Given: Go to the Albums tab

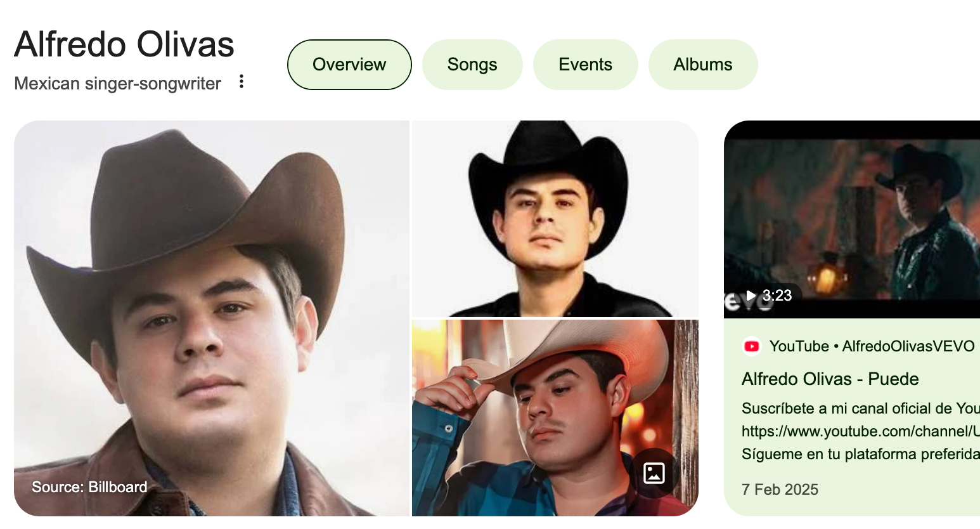Looking at the screenshot, I should coord(703,65).
